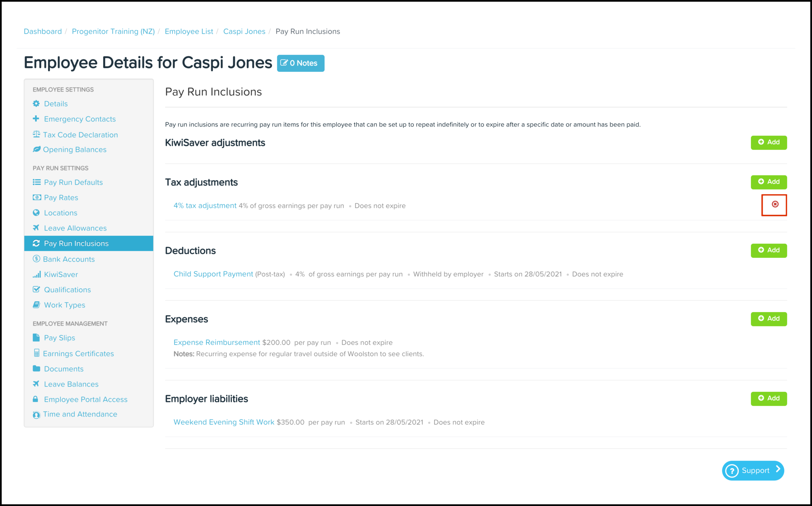Click the airplane icon beside Leave Allowances
Image resolution: width=812 pixels, height=506 pixels.
pos(36,228)
